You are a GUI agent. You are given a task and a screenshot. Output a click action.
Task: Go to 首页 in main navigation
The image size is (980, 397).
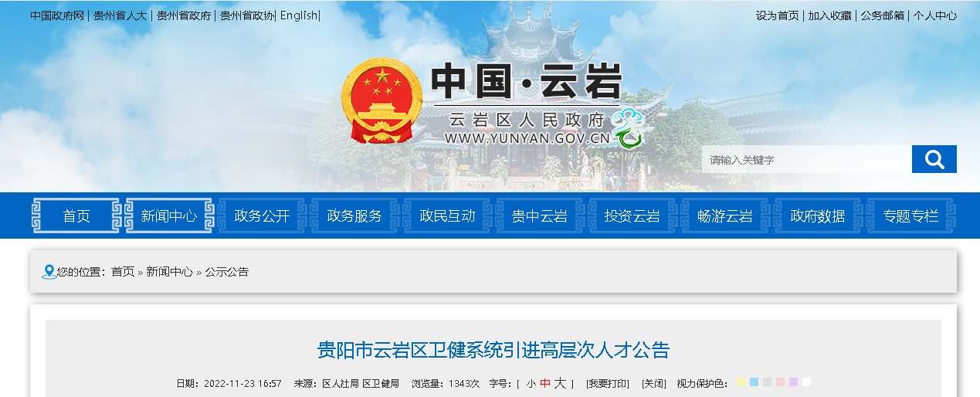pos(76,216)
